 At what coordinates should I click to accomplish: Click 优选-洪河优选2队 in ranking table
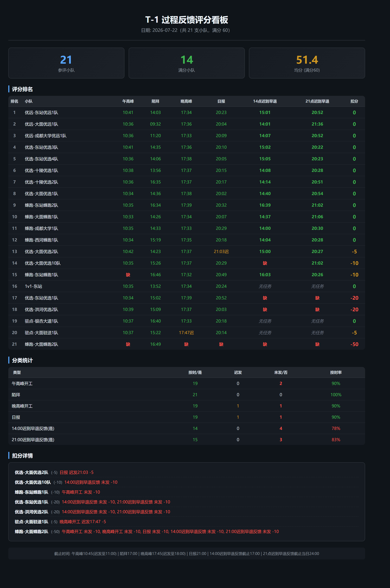(x=41, y=310)
